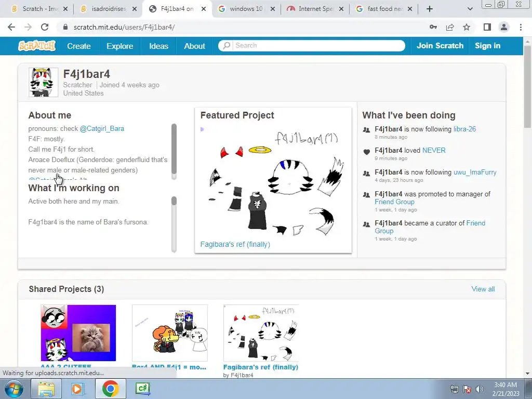Click the What I'm working on scrollbar
Viewport: 532px width, 399px height.
[174, 224]
